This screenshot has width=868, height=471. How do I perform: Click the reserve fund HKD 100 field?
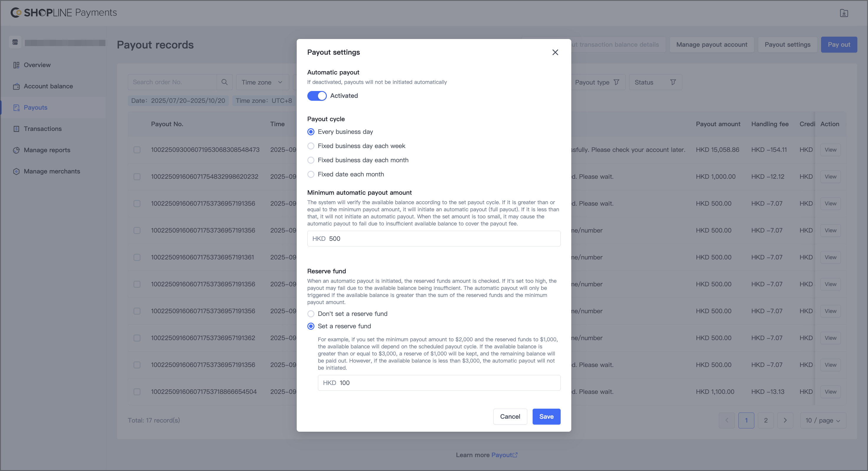(x=439, y=383)
